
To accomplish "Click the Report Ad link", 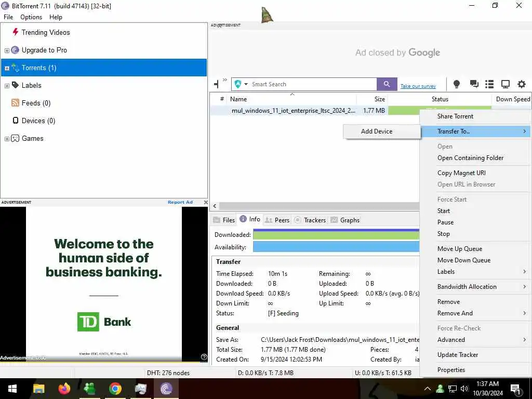I will [x=180, y=202].
